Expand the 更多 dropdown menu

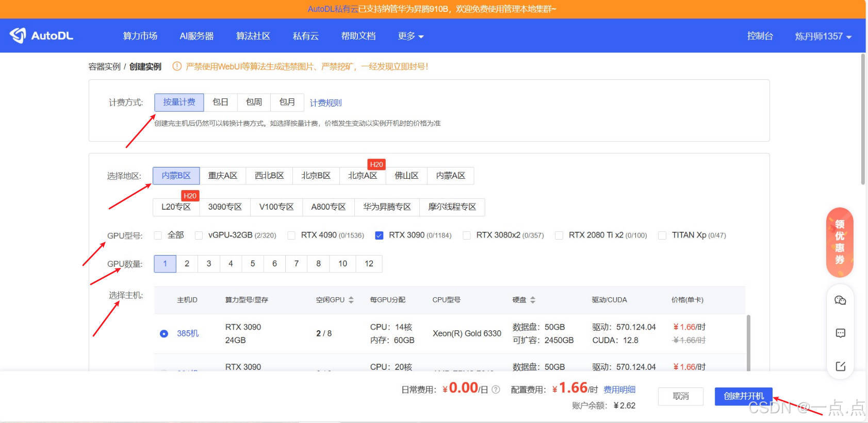tap(411, 36)
